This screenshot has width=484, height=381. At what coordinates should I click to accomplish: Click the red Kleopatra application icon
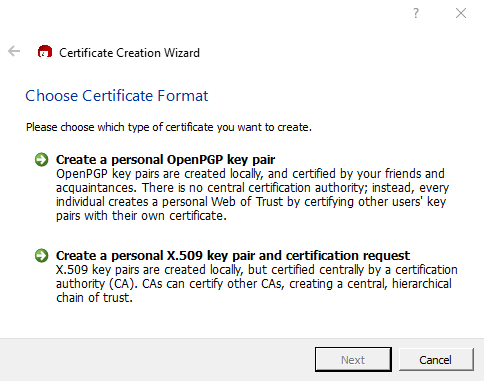pos(45,52)
